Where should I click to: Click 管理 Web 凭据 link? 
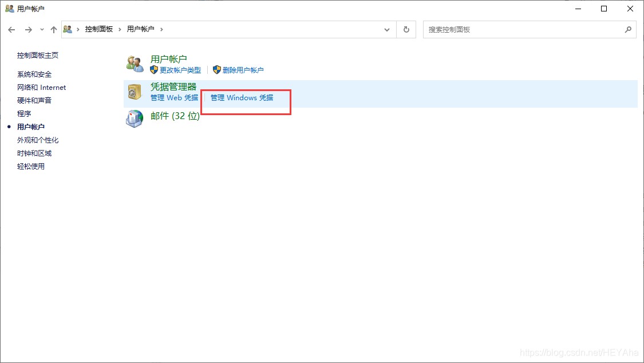174,98
